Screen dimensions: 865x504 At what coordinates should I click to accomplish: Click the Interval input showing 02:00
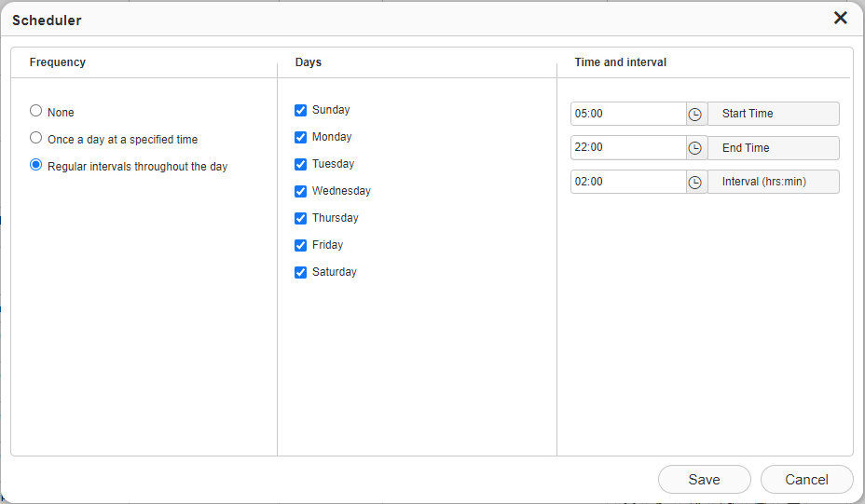coord(628,182)
